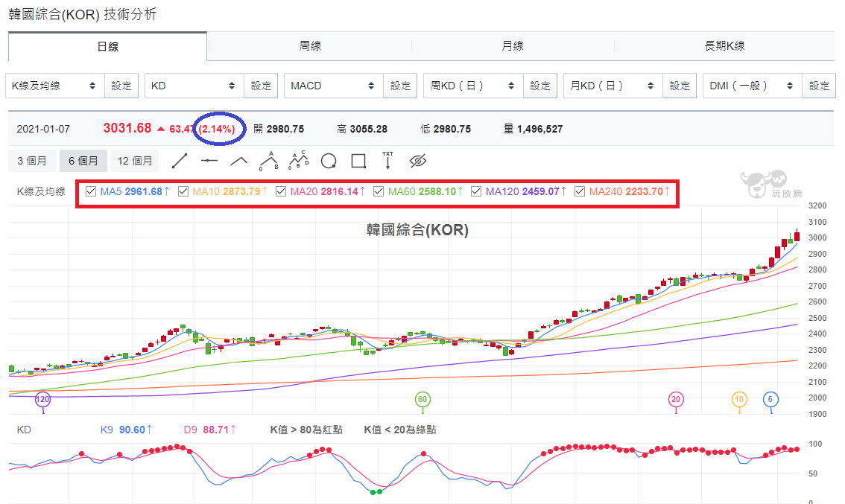Click 設定 next to 月KD dropdown
845x504 pixels.
pos(680,86)
